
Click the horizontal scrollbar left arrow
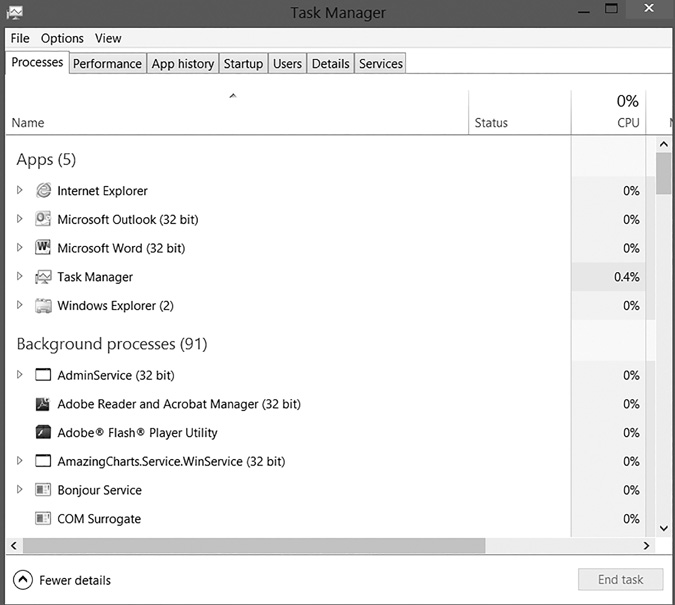[x=14, y=546]
